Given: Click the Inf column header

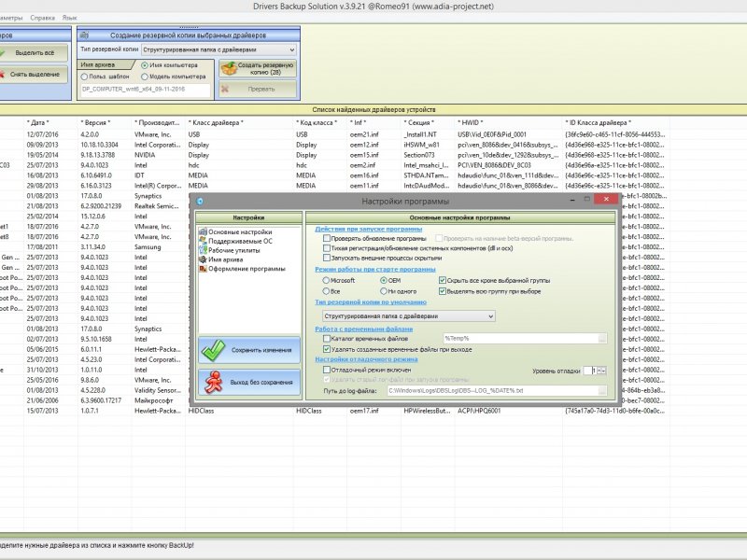Looking at the screenshot, I should point(358,123).
